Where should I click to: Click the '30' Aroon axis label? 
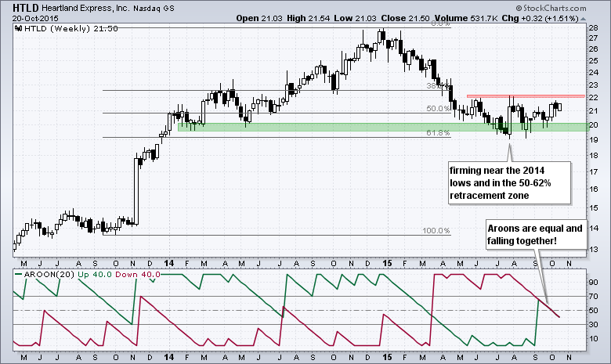pyautogui.click(x=594, y=324)
